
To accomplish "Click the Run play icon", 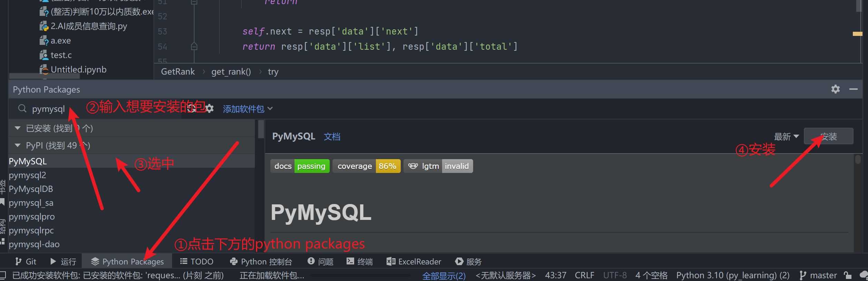I will click(x=53, y=261).
